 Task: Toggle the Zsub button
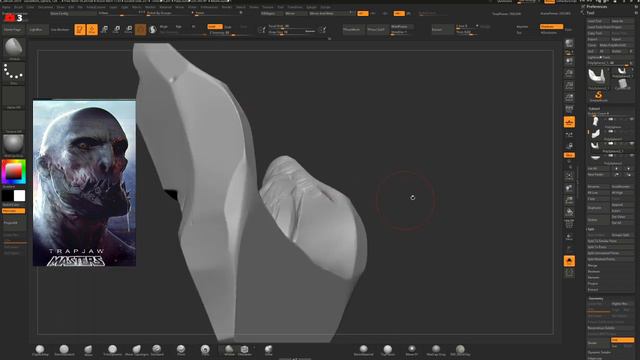click(229, 27)
